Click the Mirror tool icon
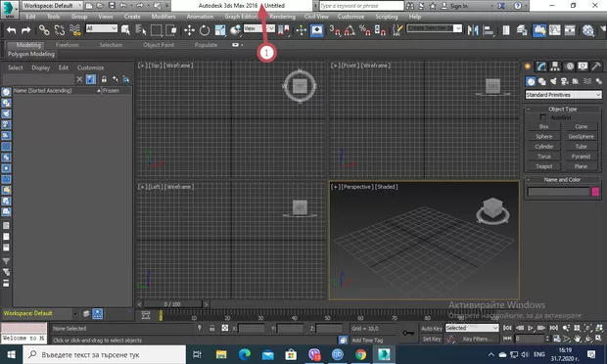Screen dimensions: 607x364 coord(473,30)
